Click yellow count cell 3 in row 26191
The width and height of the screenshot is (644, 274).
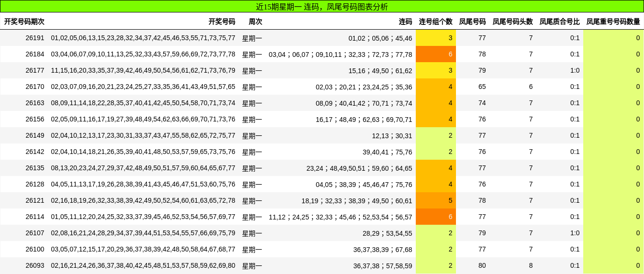[x=436, y=38]
